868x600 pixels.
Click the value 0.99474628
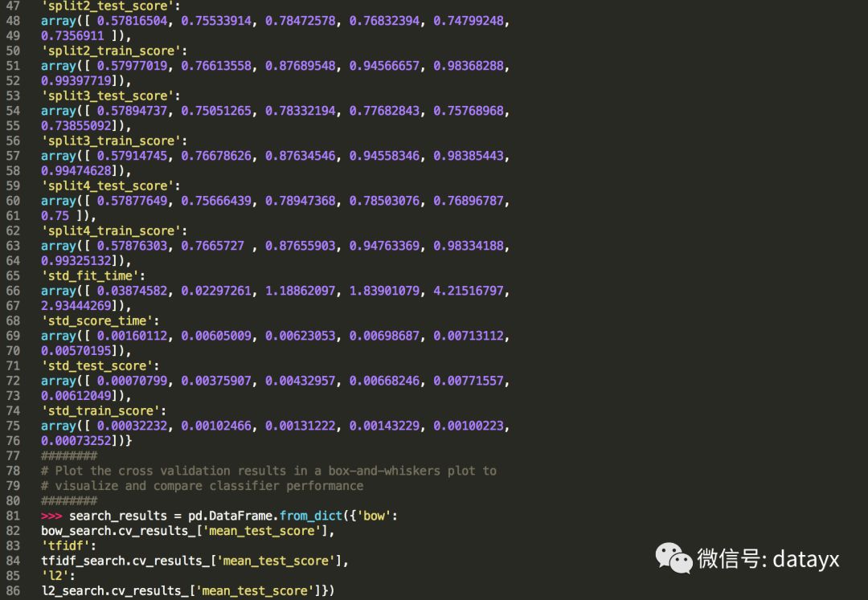click(76, 170)
